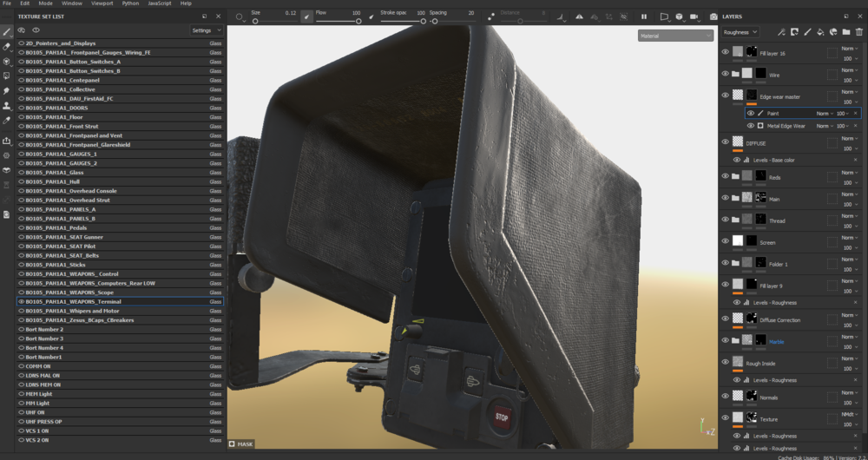
Task: Open the Python menu
Action: coord(131,3)
